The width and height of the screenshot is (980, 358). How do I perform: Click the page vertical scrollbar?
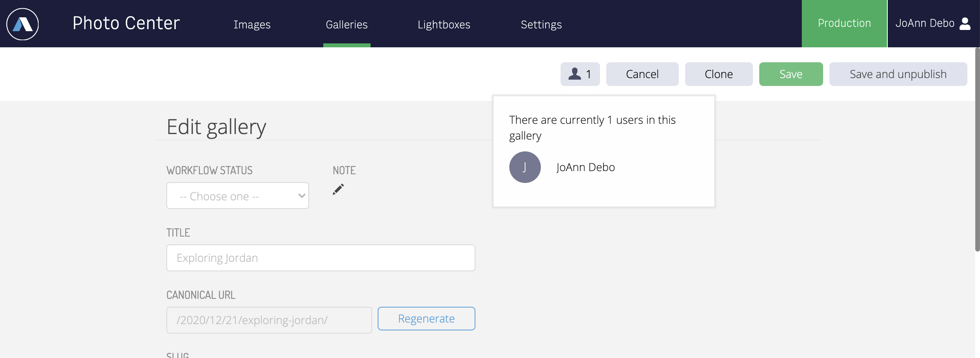[x=977, y=150]
